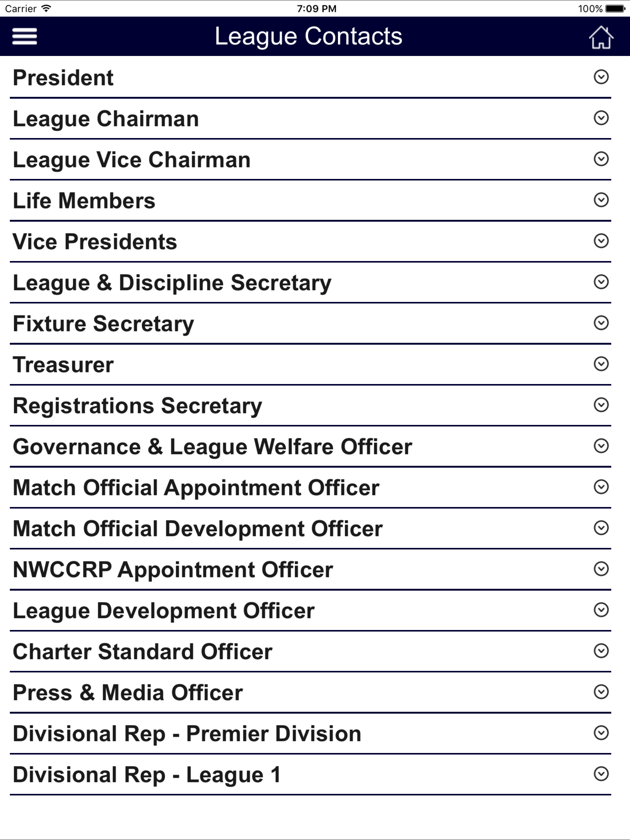Image resolution: width=630 pixels, height=840 pixels.
Task: Expand the Vice Presidents section
Action: pos(310,242)
